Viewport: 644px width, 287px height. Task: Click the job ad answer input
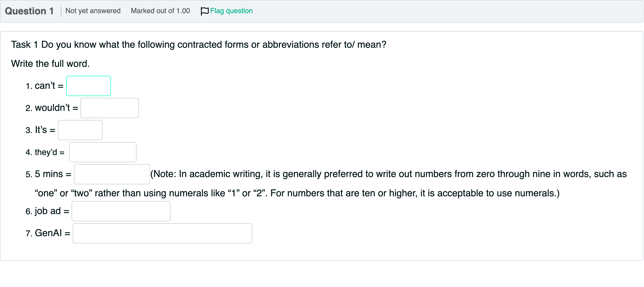121,211
